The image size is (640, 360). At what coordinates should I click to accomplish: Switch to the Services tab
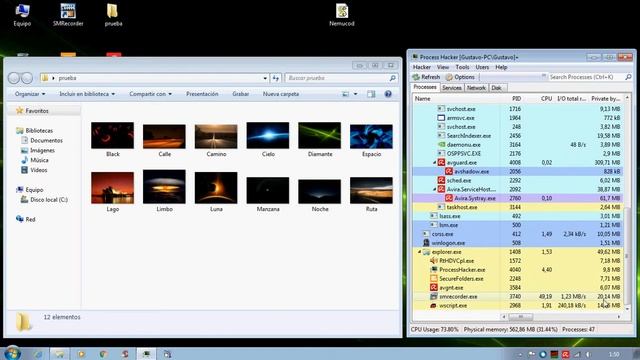pyautogui.click(x=451, y=88)
